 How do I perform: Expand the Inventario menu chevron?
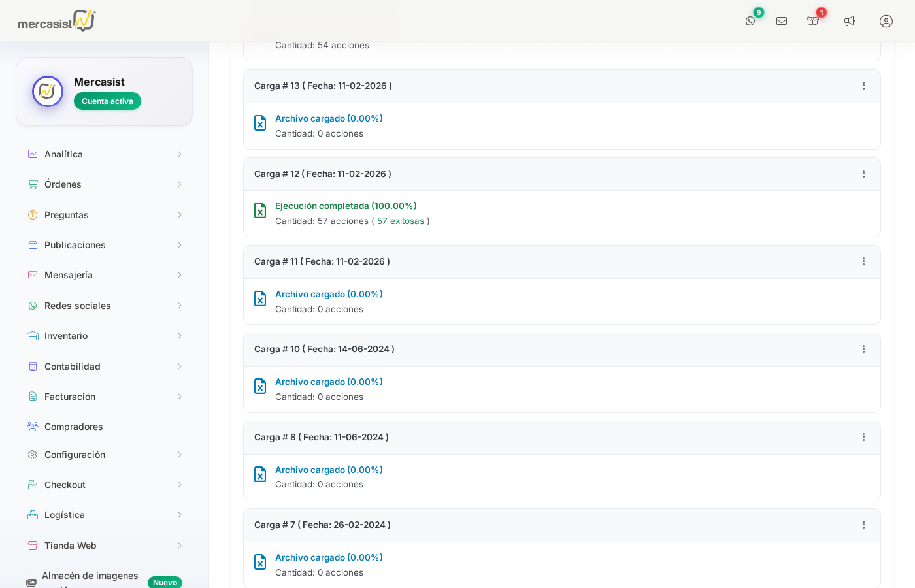point(179,336)
